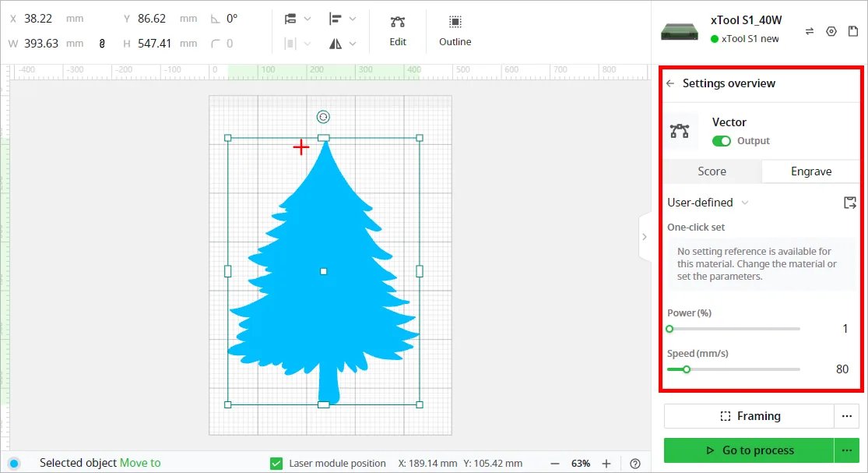Open device settings target icon

coord(831,32)
